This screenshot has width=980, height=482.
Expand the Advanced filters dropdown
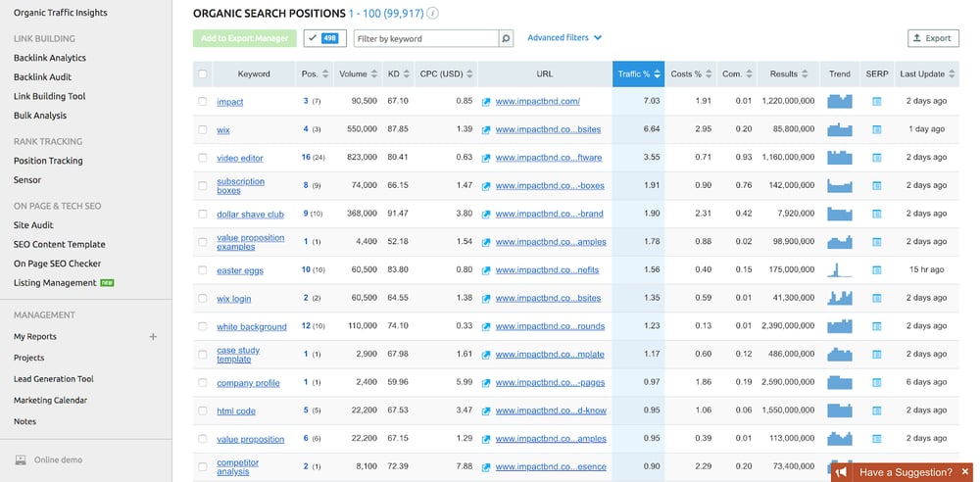(x=564, y=37)
